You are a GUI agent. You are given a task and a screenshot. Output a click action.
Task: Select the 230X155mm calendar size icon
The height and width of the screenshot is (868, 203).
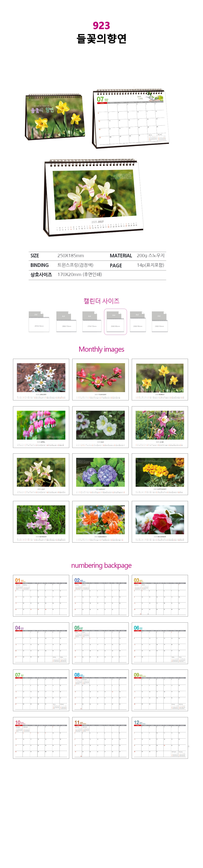(160, 321)
